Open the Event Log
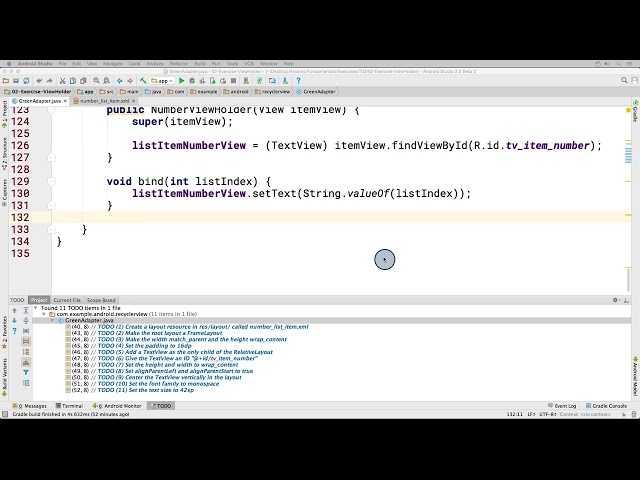 [562, 406]
